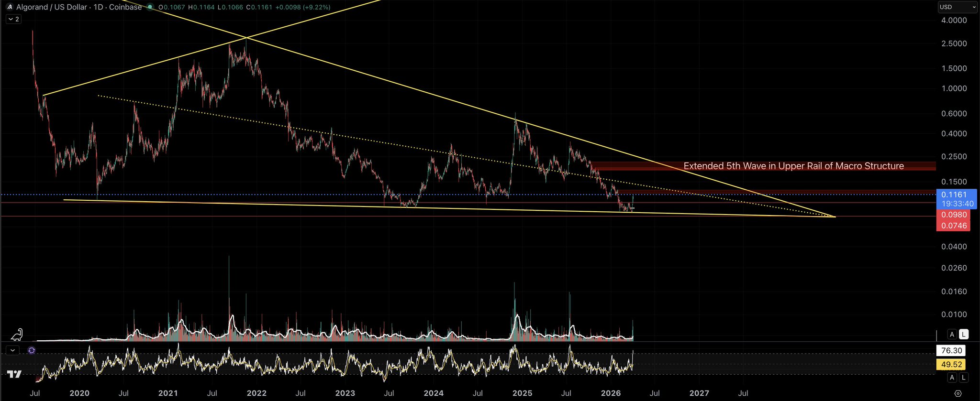Viewport: 980px width, 401px height.
Task: Click the green market status dot
Action: 150,7
